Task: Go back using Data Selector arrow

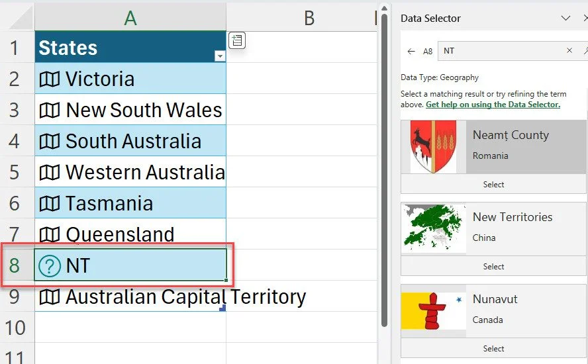Action: [411, 52]
